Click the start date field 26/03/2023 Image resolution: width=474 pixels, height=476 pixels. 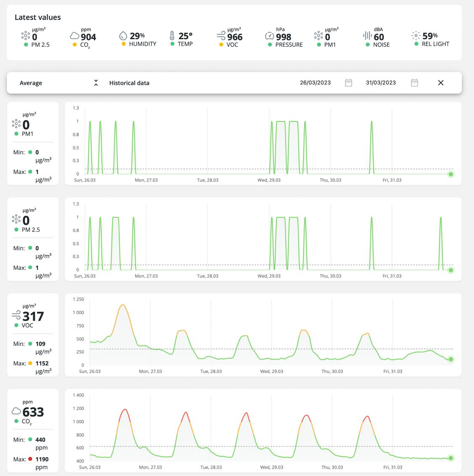pos(315,82)
